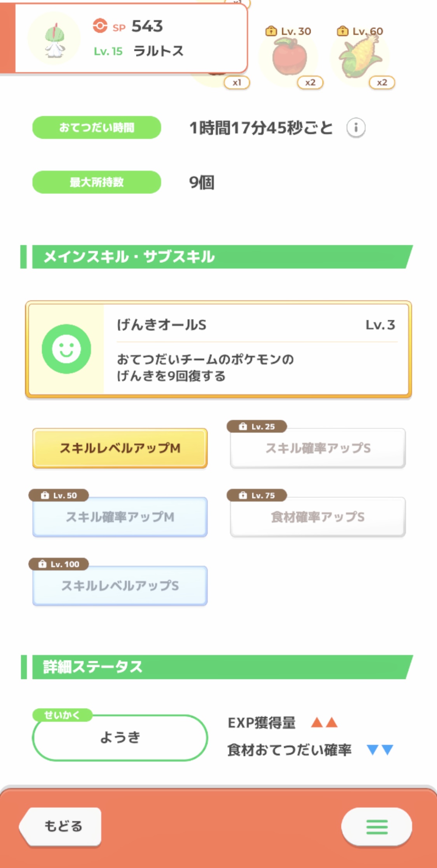Screen dimensions: 437x868
Task: Open the げんきオールS main skill card
Action: click(x=256, y=350)
